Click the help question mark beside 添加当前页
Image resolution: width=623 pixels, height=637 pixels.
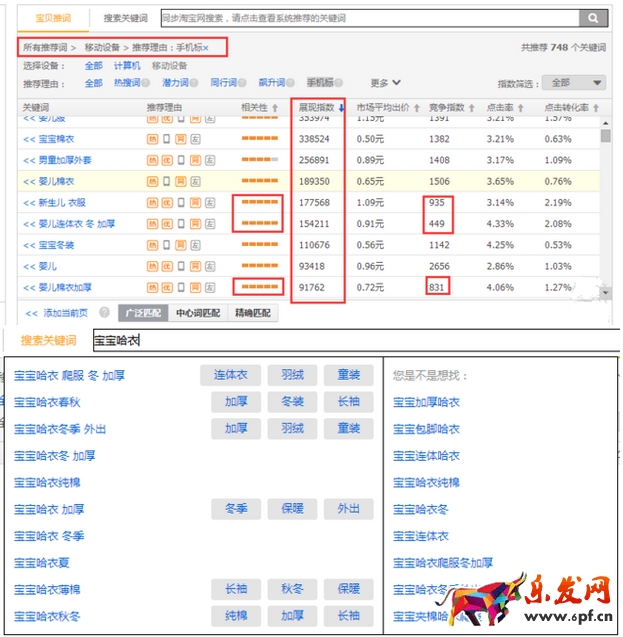point(104,312)
